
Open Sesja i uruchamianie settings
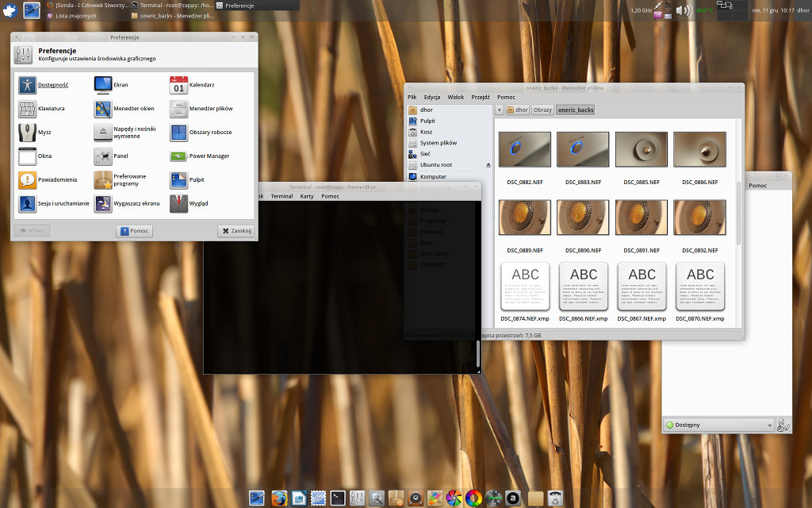(x=54, y=204)
